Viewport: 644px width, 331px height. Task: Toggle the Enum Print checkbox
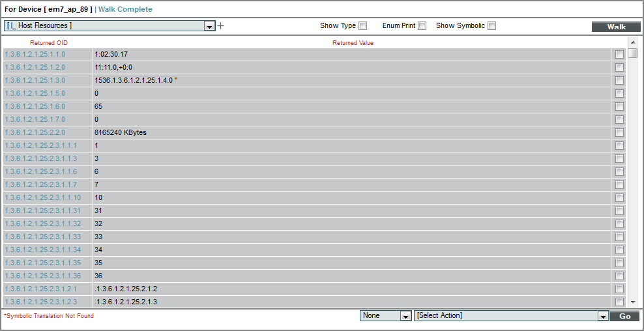(x=422, y=26)
